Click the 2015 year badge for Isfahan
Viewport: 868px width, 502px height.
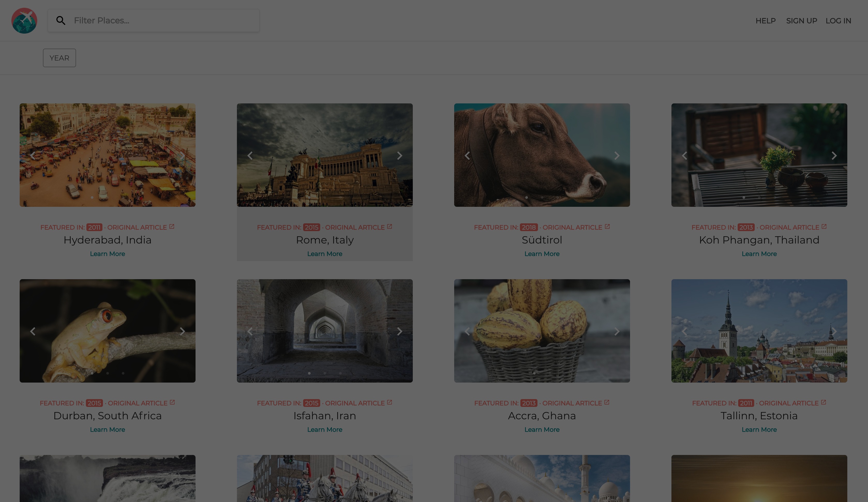[x=311, y=403]
